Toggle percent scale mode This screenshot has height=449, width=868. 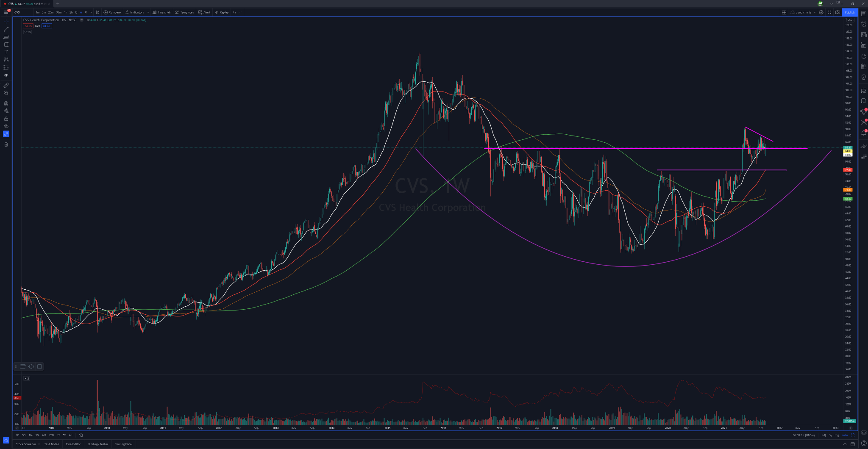[x=830, y=435]
